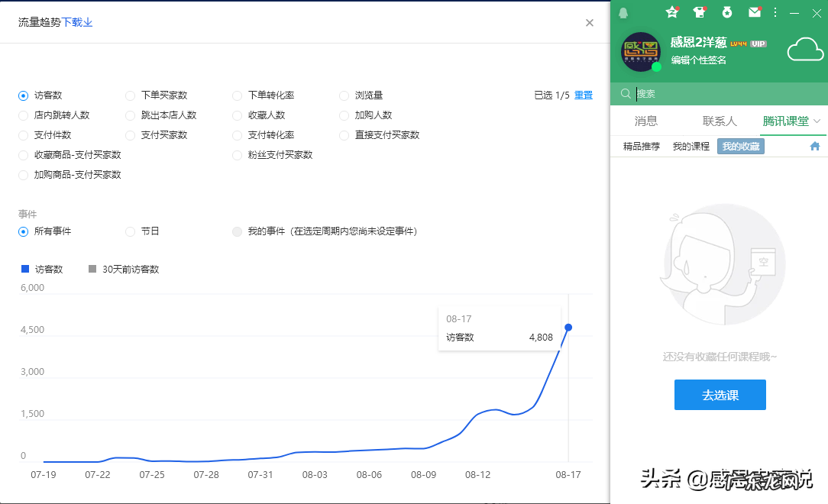This screenshot has height=504, width=828.
Task: Open QQ Mail envelope icon
Action: click(x=755, y=12)
